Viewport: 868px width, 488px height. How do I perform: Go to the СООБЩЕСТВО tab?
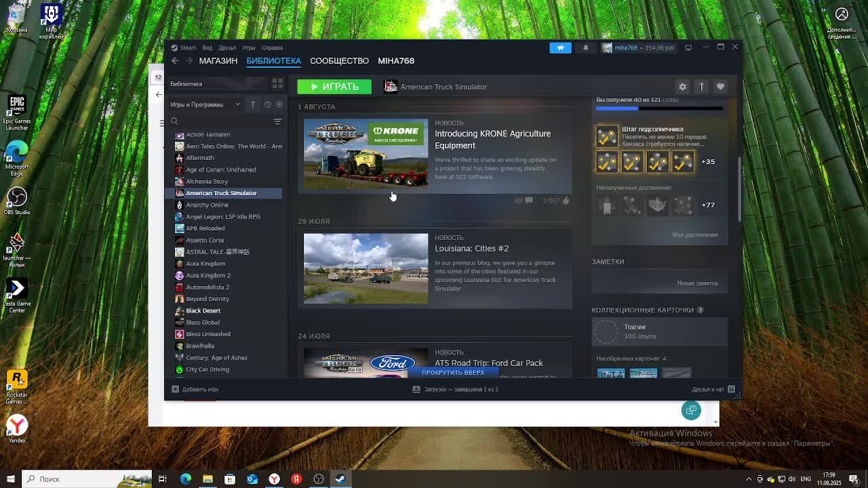coord(339,61)
